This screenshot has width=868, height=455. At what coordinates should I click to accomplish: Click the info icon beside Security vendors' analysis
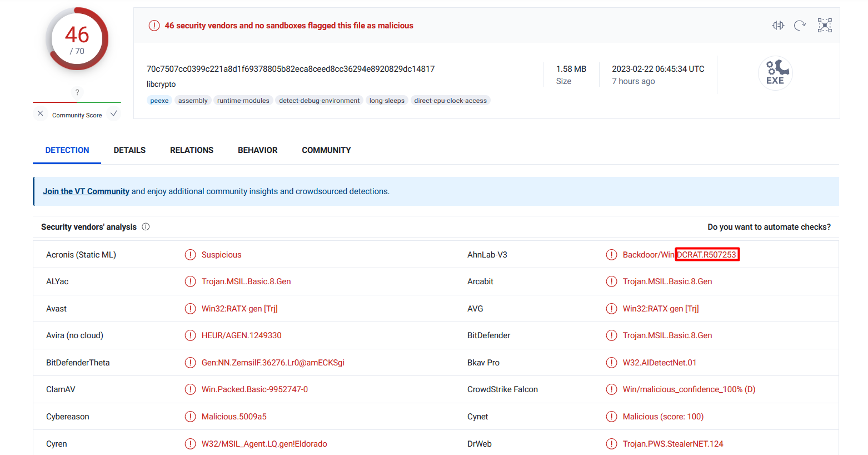[146, 227]
